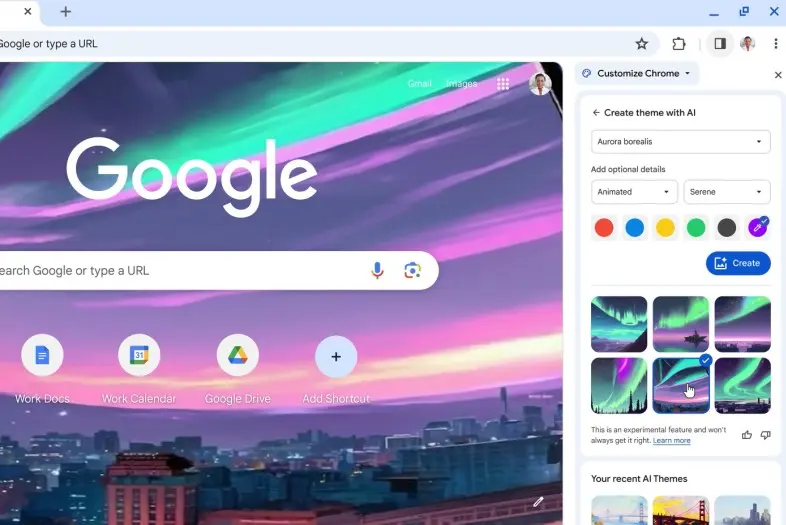
Task: Select the first aurora theme thumbnail with mountain
Action: click(619, 324)
